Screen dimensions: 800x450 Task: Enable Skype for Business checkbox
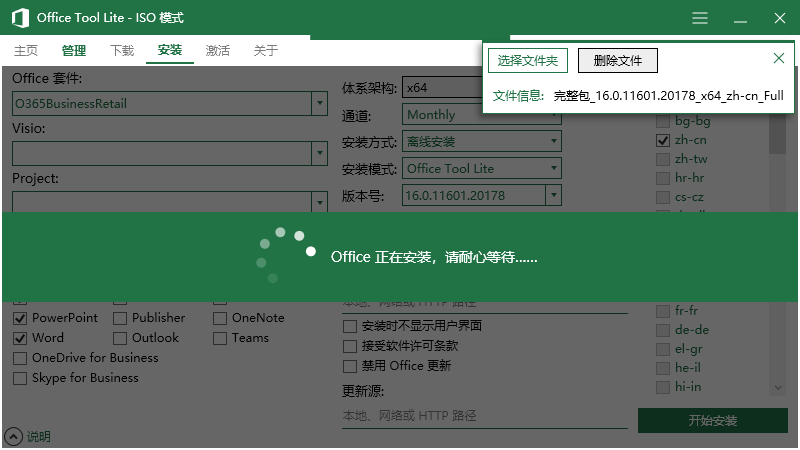pos(20,378)
